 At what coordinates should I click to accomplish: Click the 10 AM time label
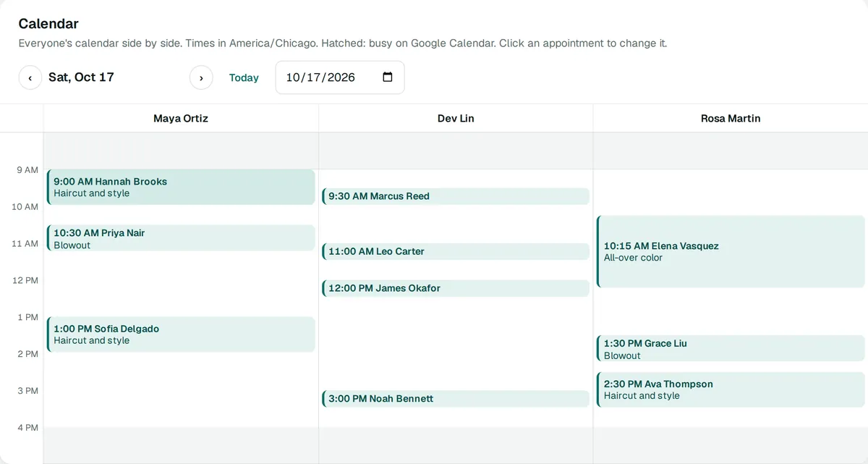[x=25, y=207]
